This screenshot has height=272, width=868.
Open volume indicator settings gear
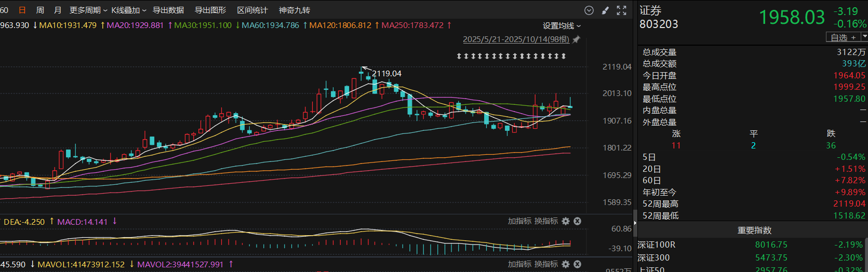pyautogui.click(x=566, y=264)
